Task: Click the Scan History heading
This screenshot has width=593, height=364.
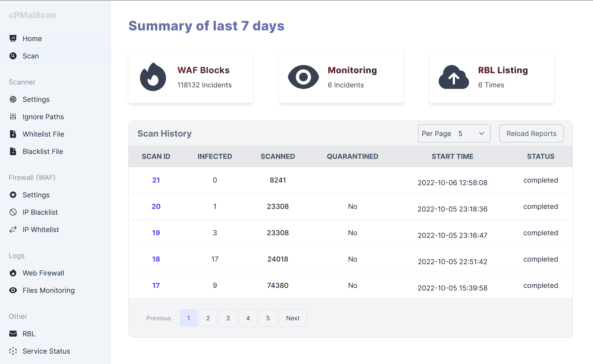Action: 165,133
